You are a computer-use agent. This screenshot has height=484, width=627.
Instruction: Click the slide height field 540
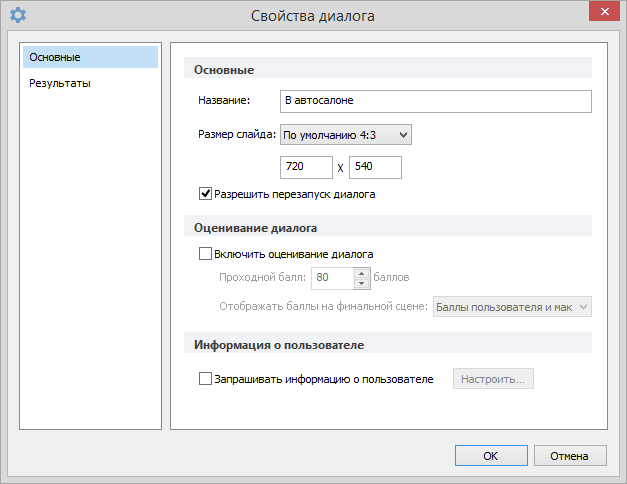375,167
